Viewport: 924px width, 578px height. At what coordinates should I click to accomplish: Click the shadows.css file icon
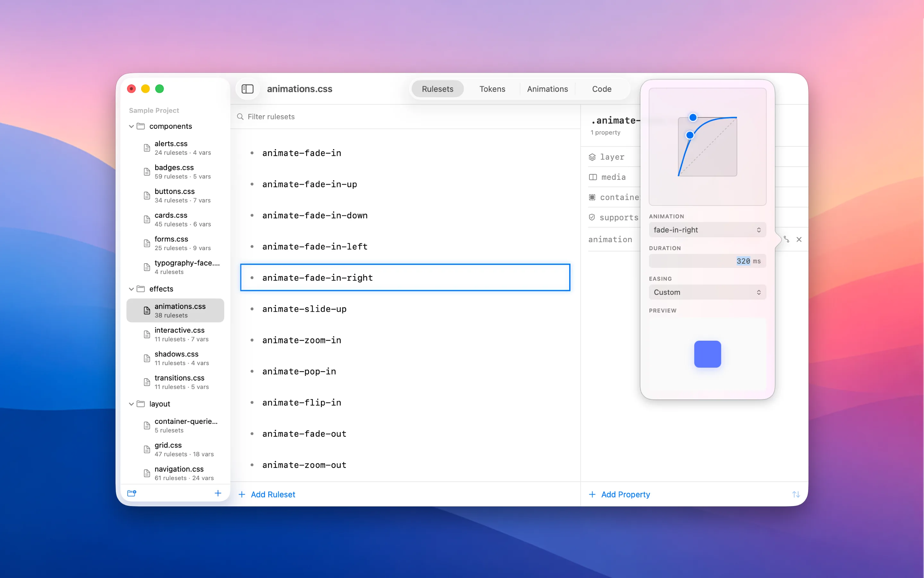(x=147, y=358)
